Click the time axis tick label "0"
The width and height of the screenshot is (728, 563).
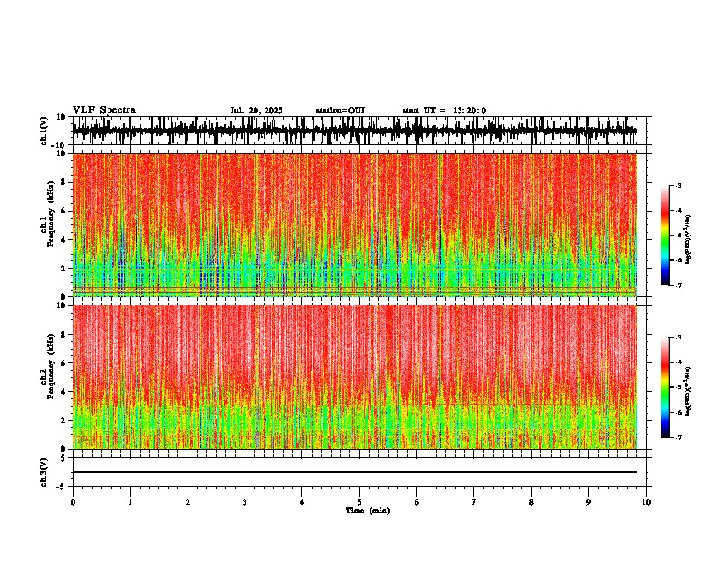point(73,502)
